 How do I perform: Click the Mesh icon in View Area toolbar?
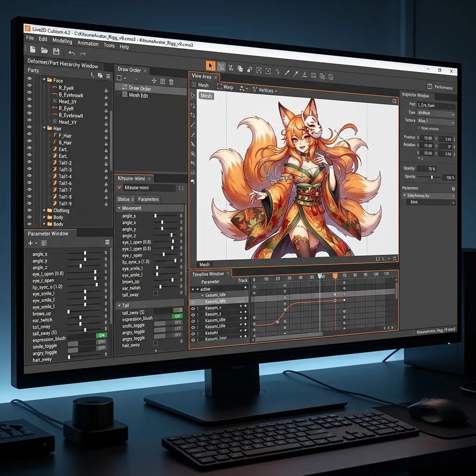(194, 85)
